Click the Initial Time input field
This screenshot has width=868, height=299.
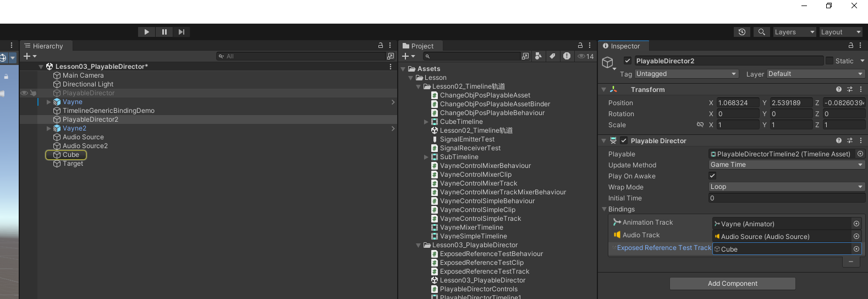[x=787, y=198]
